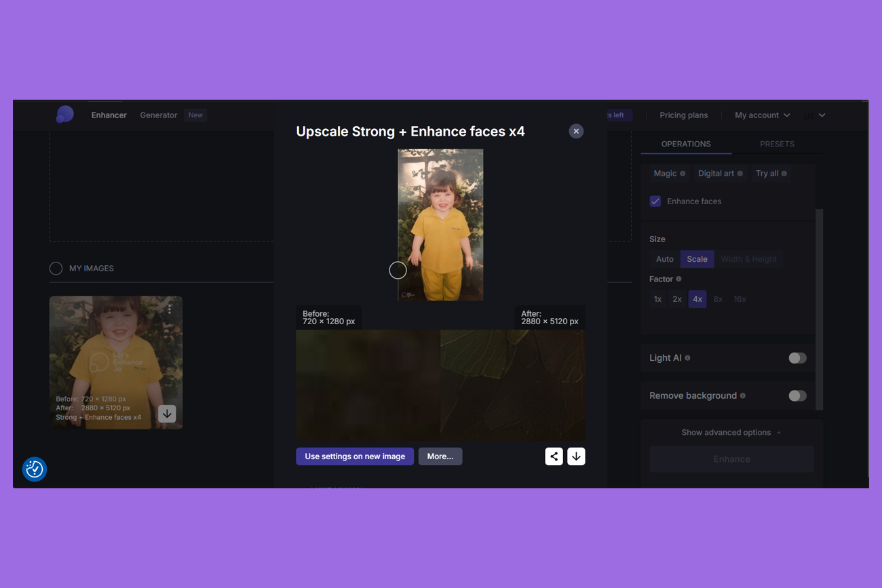Open the three-dot menu on image thumbnail
Viewport: 882px width, 588px height.
click(170, 309)
